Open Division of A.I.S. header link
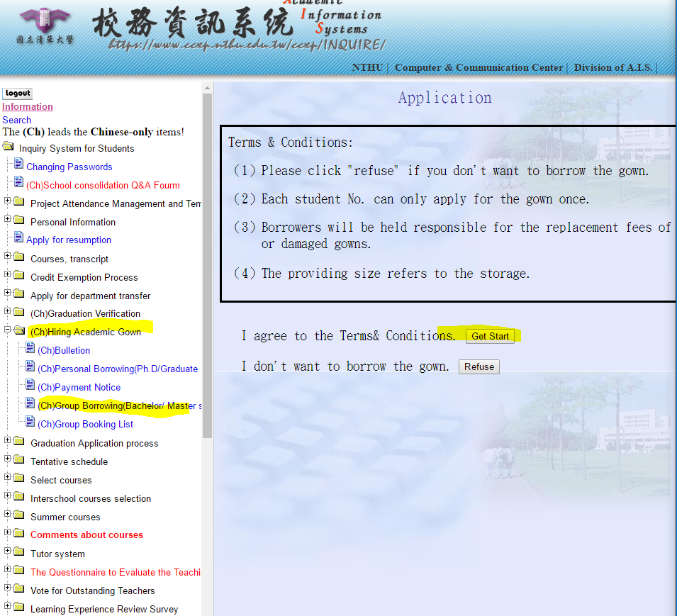Screen dimensions: 677x616 [x=614, y=68]
